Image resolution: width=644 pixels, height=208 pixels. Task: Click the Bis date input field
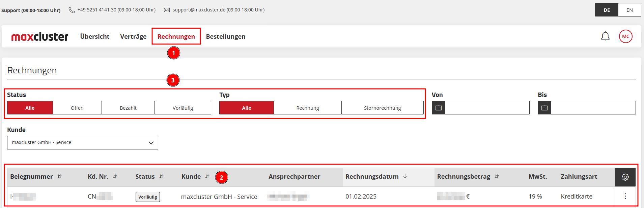593,108
